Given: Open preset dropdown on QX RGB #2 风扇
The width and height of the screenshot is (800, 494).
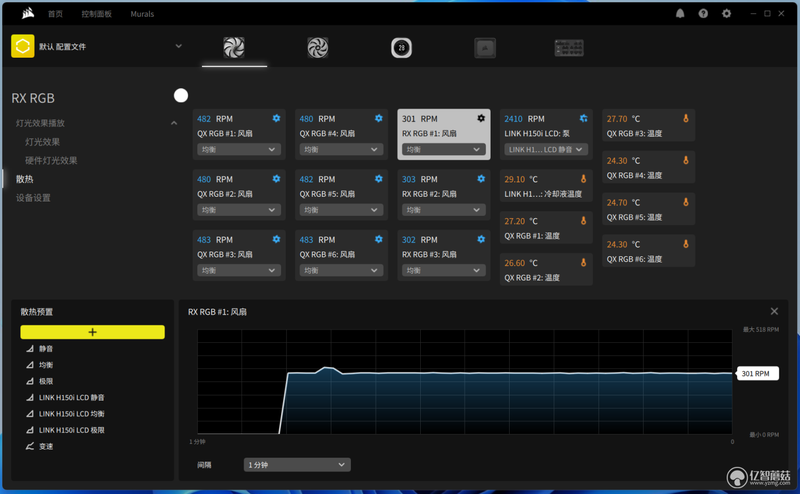Looking at the screenshot, I should [239, 210].
